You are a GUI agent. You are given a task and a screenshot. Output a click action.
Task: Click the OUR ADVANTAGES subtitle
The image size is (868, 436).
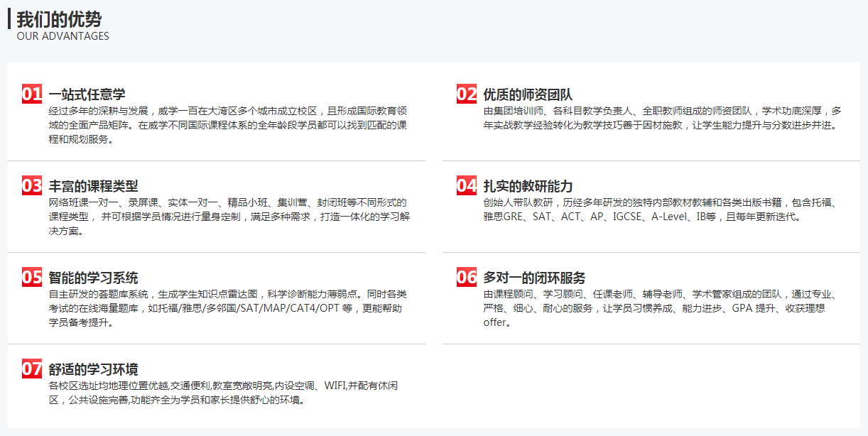click(x=63, y=36)
